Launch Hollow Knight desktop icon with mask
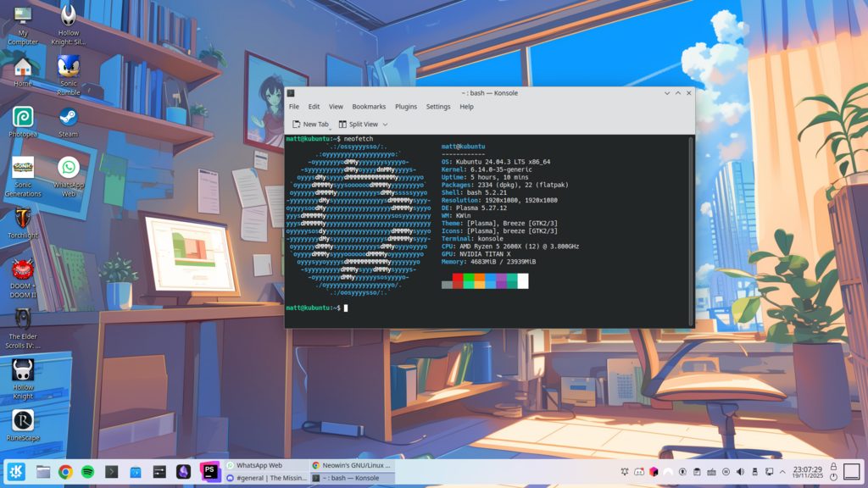 [x=23, y=380]
